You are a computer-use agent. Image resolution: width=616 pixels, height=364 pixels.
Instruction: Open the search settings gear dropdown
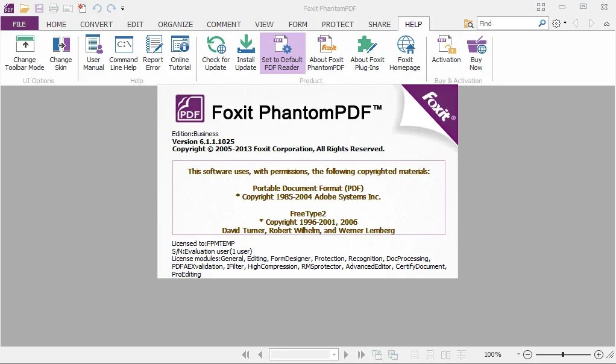tap(559, 24)
